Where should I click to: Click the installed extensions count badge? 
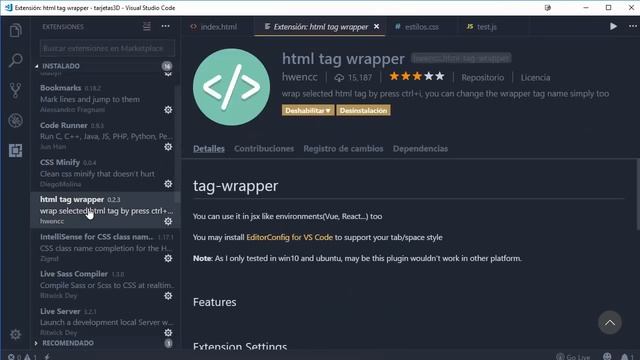coord(167,66)
